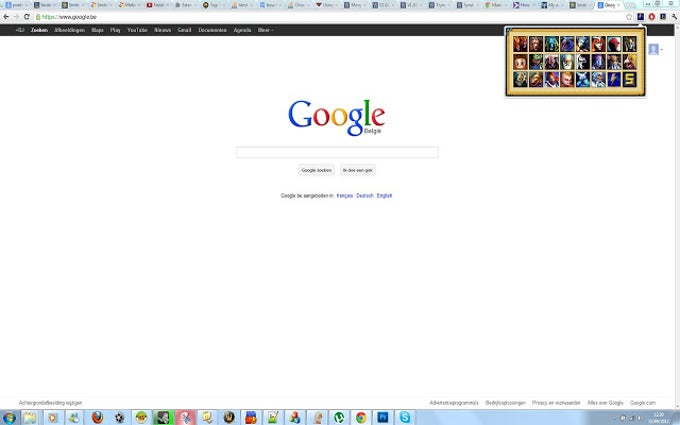Reload the page with refresh button

[26, 17]
